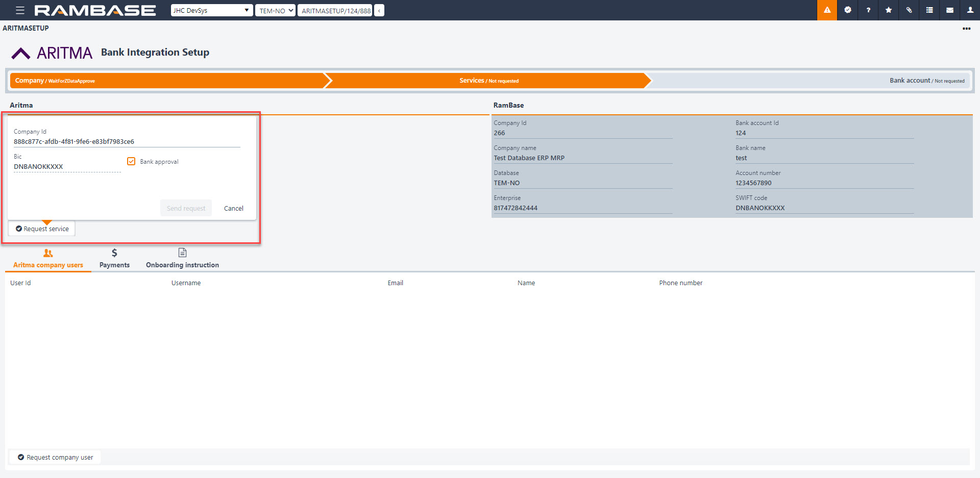Collapse the program path back arrow
Screen dimensions: 980x478
pos(379,10)
